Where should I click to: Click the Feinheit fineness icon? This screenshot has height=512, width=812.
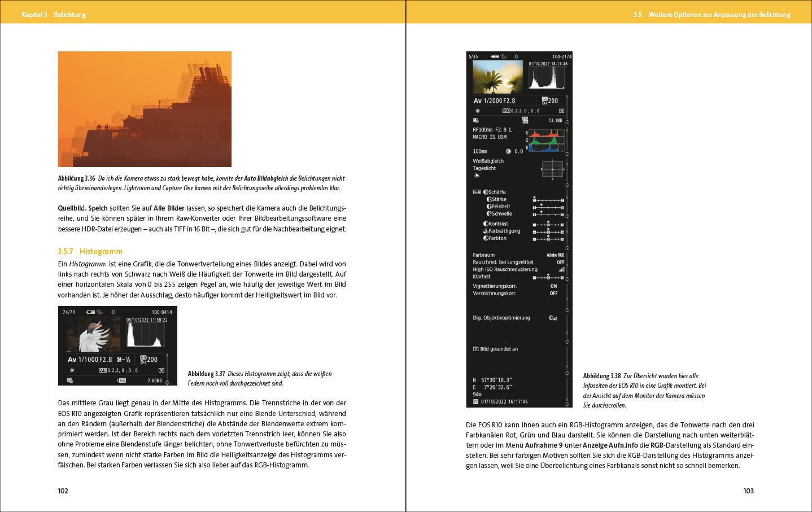[x=489, y=207]
